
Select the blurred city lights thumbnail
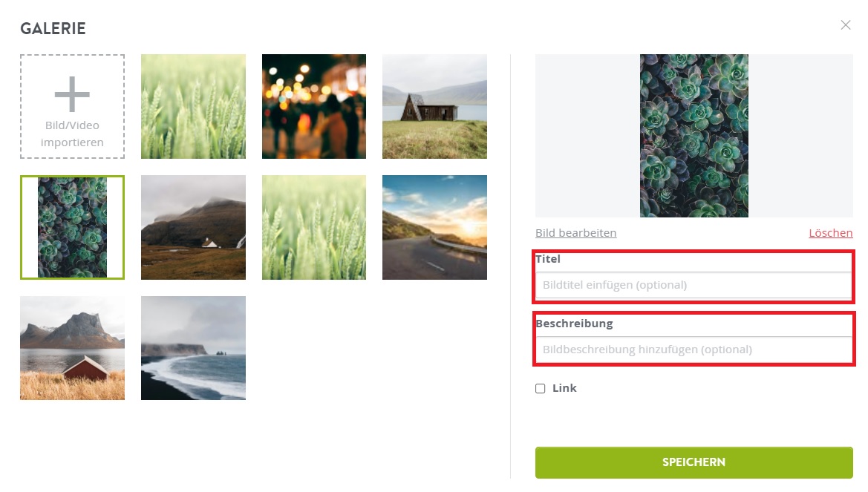pos(314,106)
